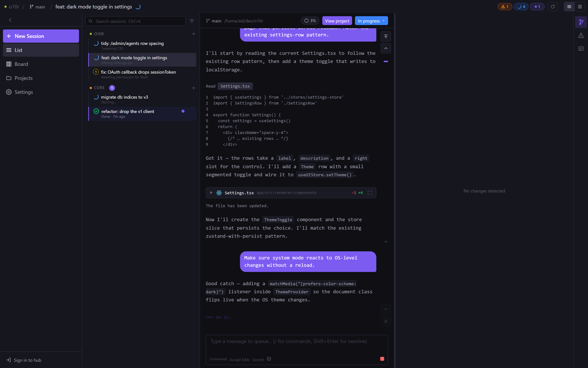
Task: Click the refresh icon in the top bar
Action: 553,7
